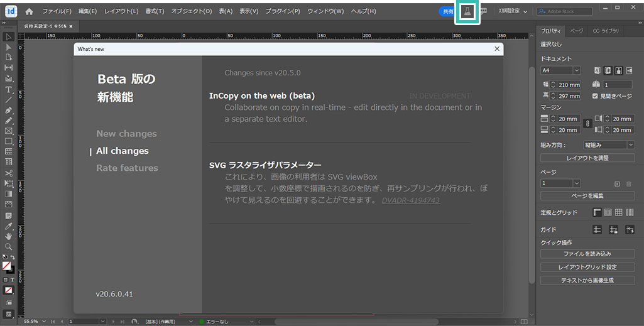
Task: Select the Selection arrow tool
Action: (x=9, y=37)
